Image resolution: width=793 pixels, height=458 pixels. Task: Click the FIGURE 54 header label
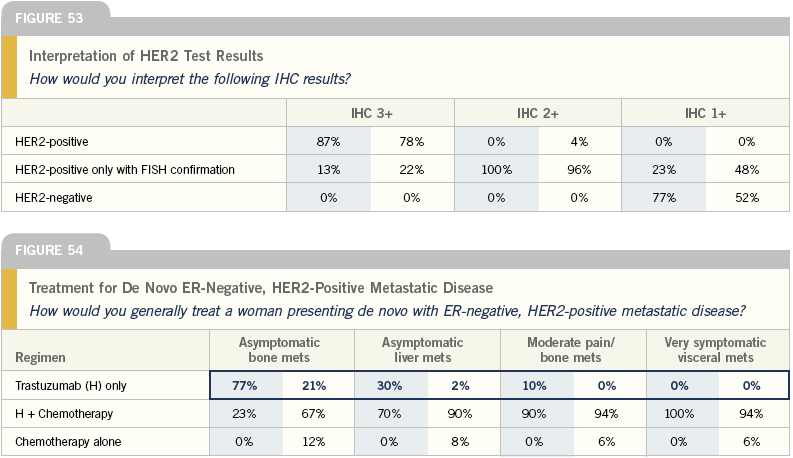click(48, 250)
